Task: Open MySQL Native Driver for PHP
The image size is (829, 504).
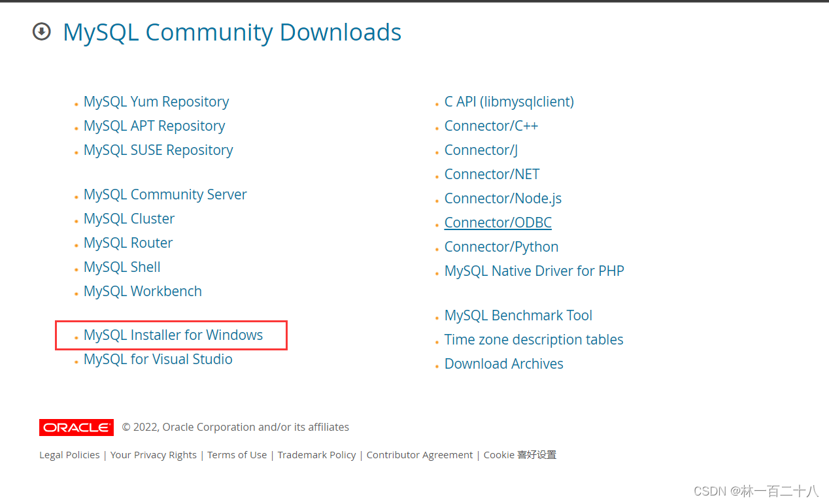Action: (x=534, y=271)
